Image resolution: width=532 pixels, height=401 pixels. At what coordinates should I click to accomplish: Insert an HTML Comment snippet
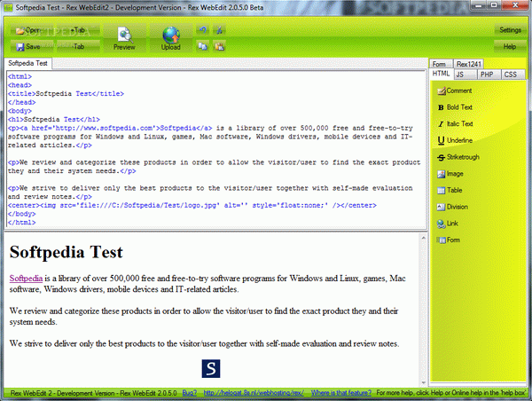455,90
